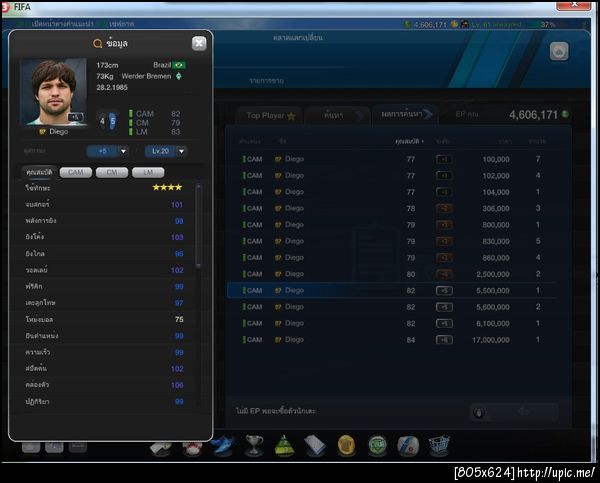Select Diego row priced 6,100,000

click(x=391, y=323)
